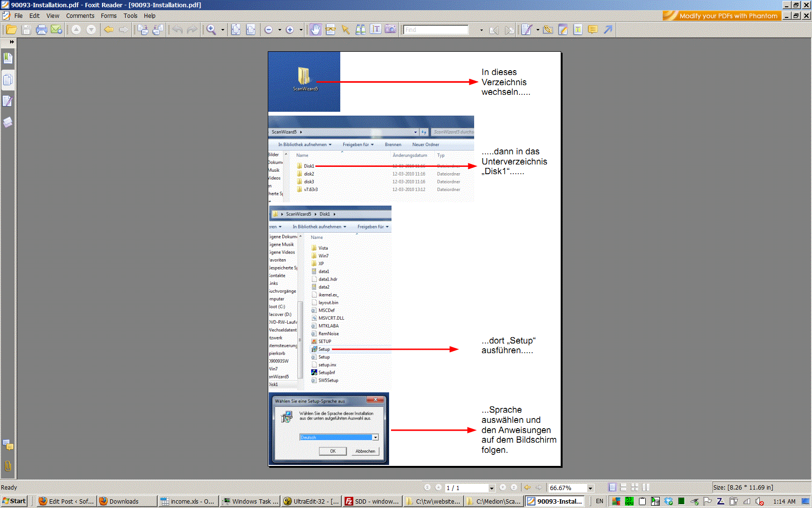Open the Help menu
Viewport: 812px width, 508px height.
(x=150, y=16)
